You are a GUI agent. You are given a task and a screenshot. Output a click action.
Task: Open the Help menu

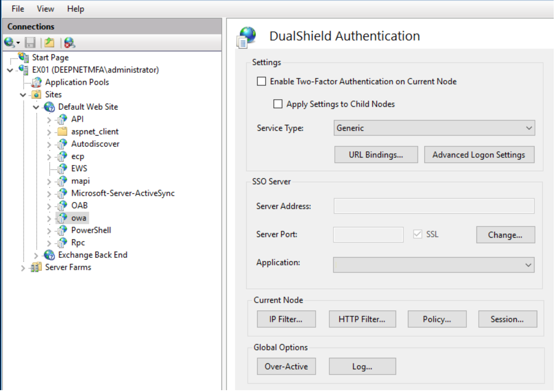point(75,9)
